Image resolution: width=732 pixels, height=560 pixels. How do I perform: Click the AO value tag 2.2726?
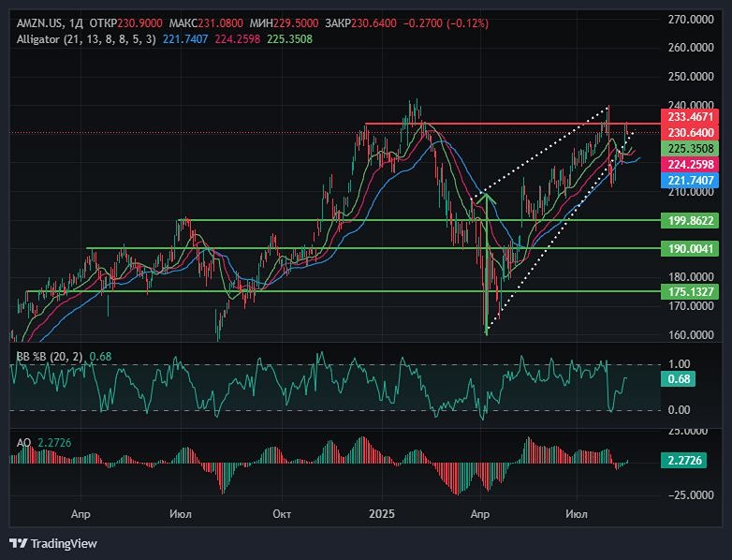click(684, 461)
